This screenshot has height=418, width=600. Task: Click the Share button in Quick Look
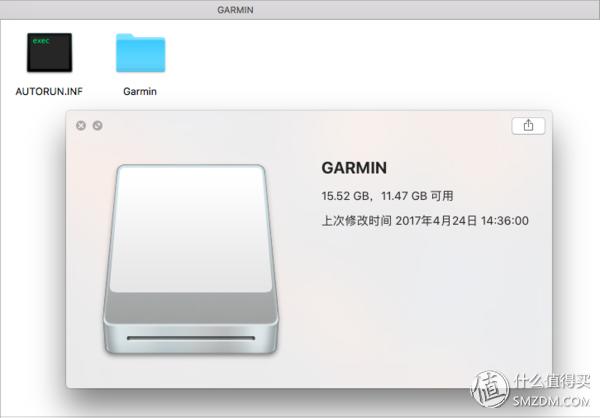click(528, 126)
